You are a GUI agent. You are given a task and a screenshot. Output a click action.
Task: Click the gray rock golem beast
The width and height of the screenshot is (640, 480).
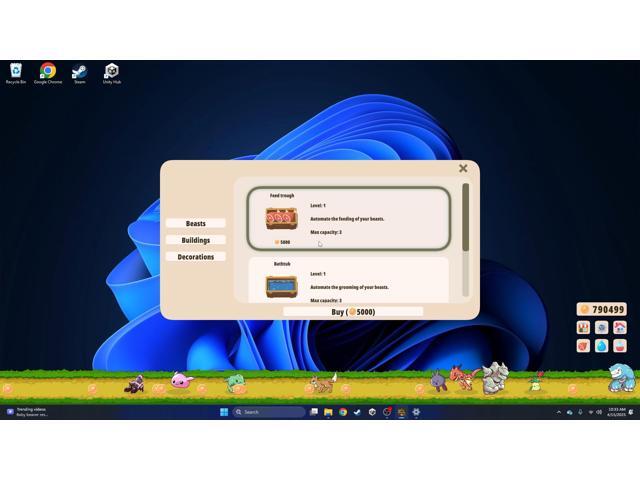(495, 378)
